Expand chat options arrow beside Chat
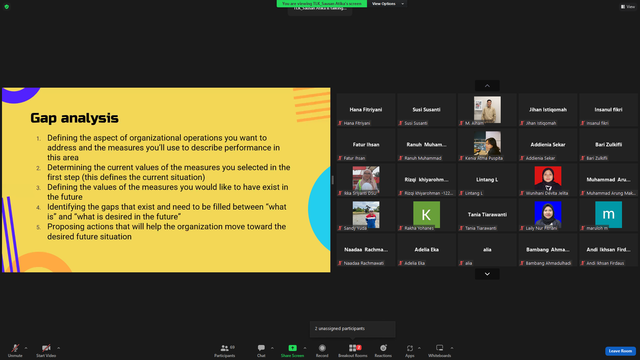The width and height of the screenshot is (640, 360). 272,348
